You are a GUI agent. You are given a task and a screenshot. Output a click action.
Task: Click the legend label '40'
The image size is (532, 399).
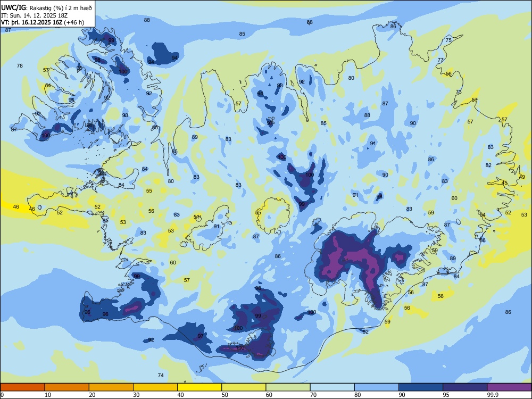click(180, 395)
